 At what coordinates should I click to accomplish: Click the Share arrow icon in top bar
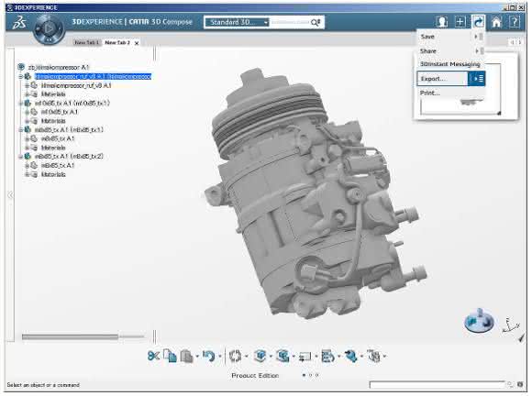point(478,22)
